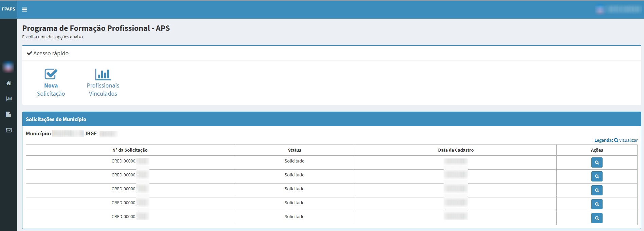View the fifth request with magnifier button

point(597,218)
